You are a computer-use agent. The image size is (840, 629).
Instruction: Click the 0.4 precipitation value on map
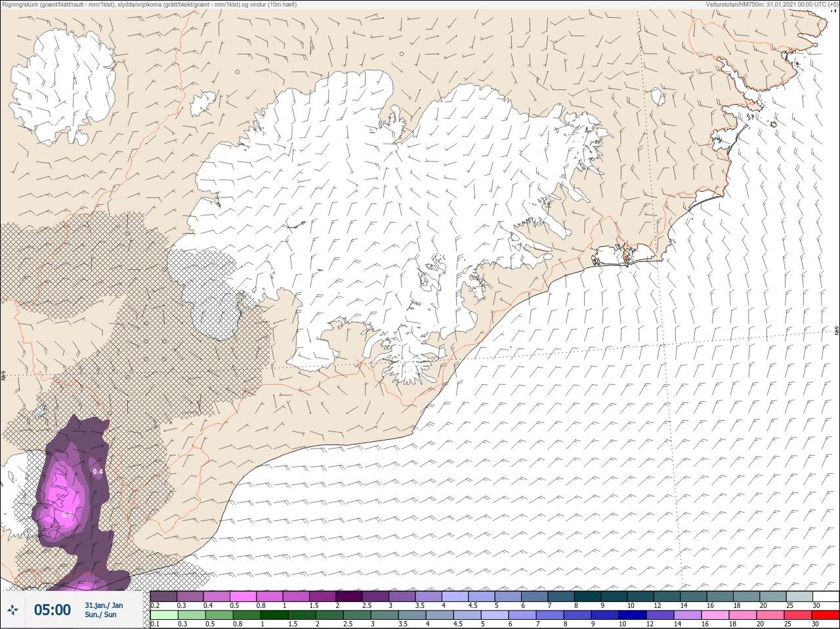pyautogui.click(x=98, y=471)
